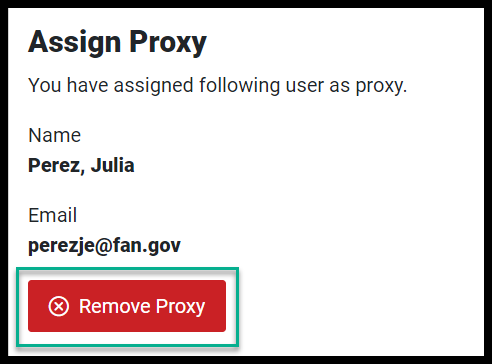Click the word "You" starting the description

(x=45, y=85)
